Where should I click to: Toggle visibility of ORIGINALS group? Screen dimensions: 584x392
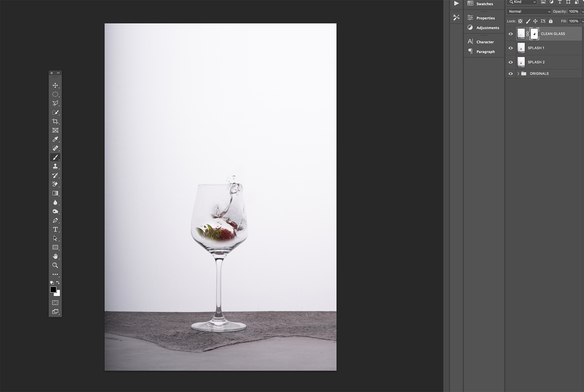(x=510, y=74)
